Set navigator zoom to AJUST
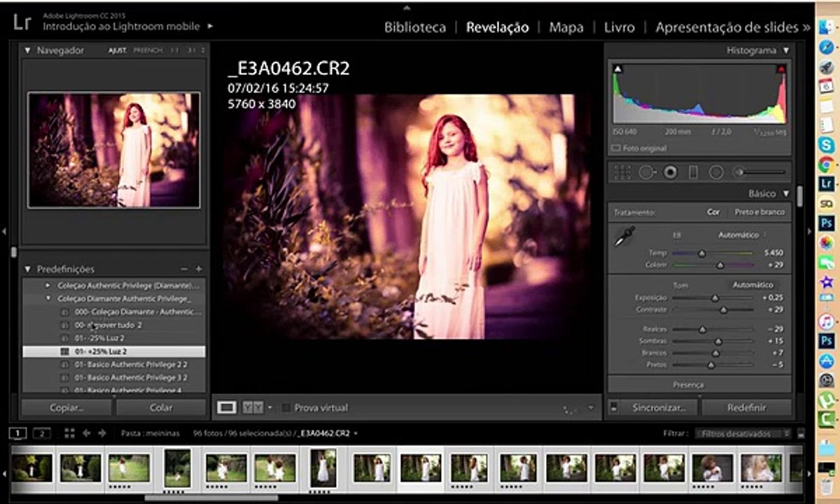The width and height of the screenshot is (840, 504). coord(118,50)
